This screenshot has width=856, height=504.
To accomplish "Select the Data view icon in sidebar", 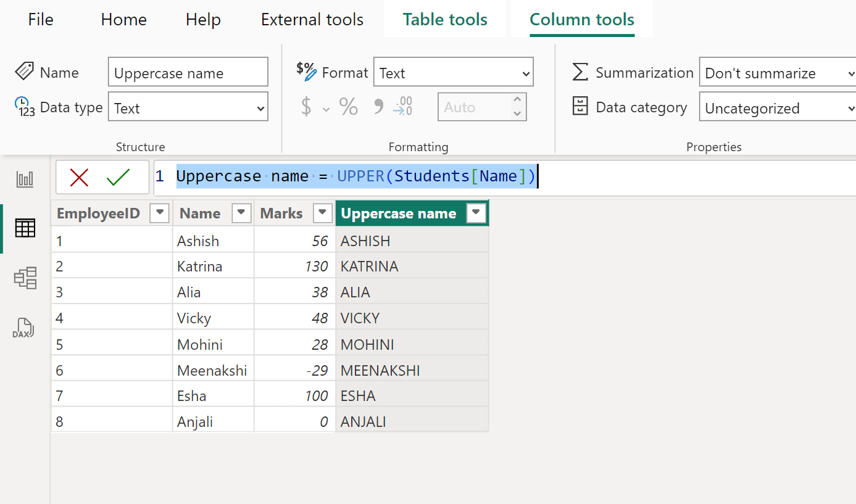I will [x=25, y=228].
